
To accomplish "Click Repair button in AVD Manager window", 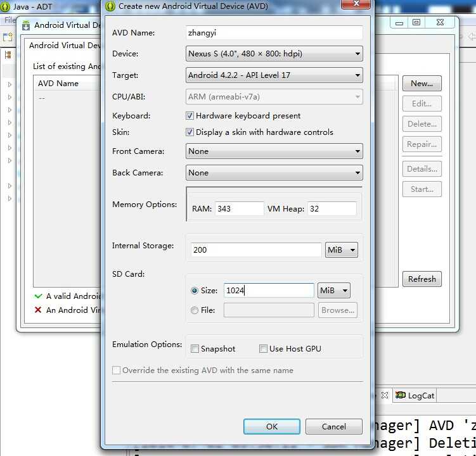I will 421,144.
